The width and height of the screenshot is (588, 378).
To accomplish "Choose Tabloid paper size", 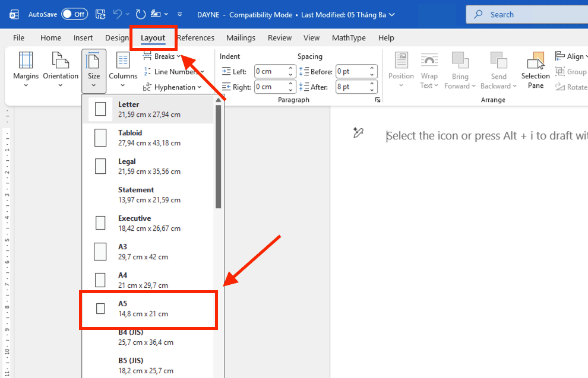I will pos(149,138).
